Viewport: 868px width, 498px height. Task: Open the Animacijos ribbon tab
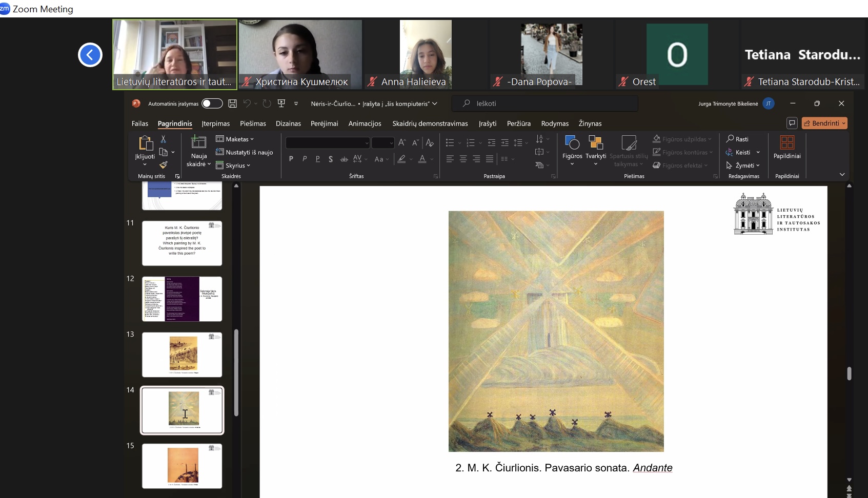point(365,123)
